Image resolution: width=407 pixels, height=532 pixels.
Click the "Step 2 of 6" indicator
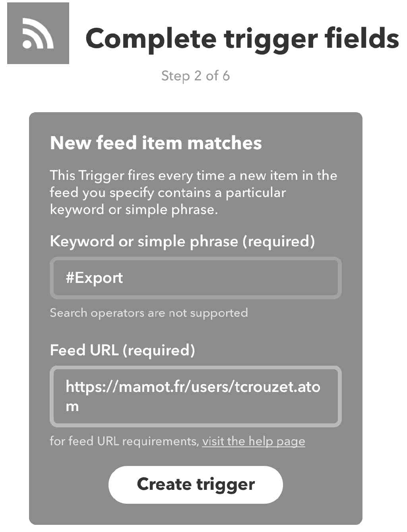[x=195, y=76]
